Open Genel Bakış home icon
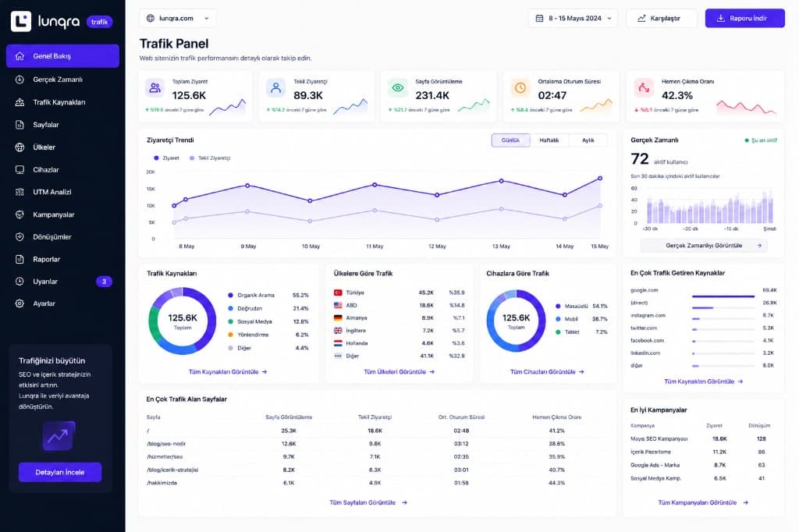This screenshot has height=532, width=799. pyautogui.click(x=20, y=56)
